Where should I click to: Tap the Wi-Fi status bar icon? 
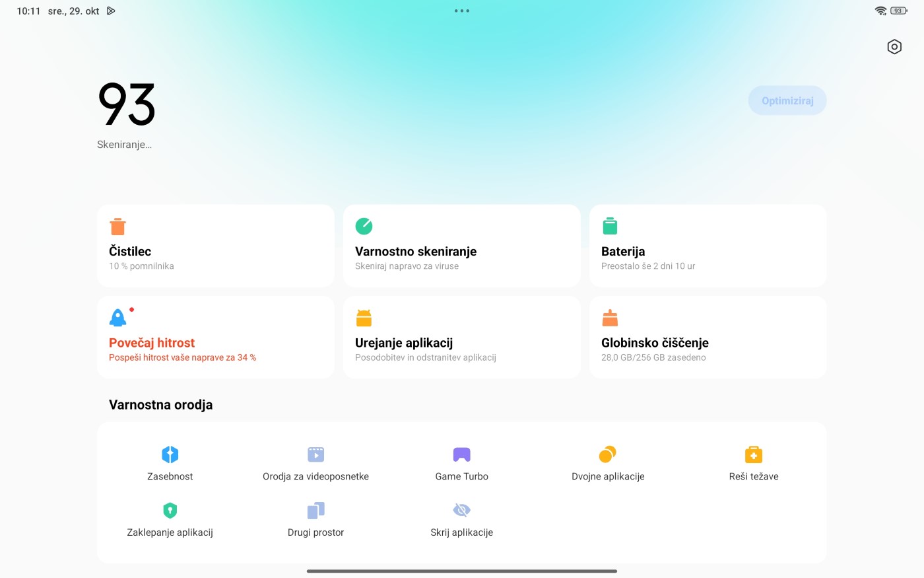pyautogui.click(x=880, y=11)
